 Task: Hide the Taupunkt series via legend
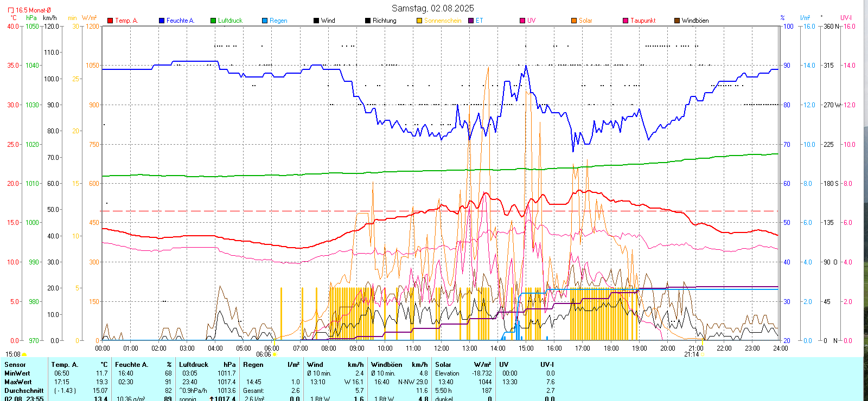[626, 21]
